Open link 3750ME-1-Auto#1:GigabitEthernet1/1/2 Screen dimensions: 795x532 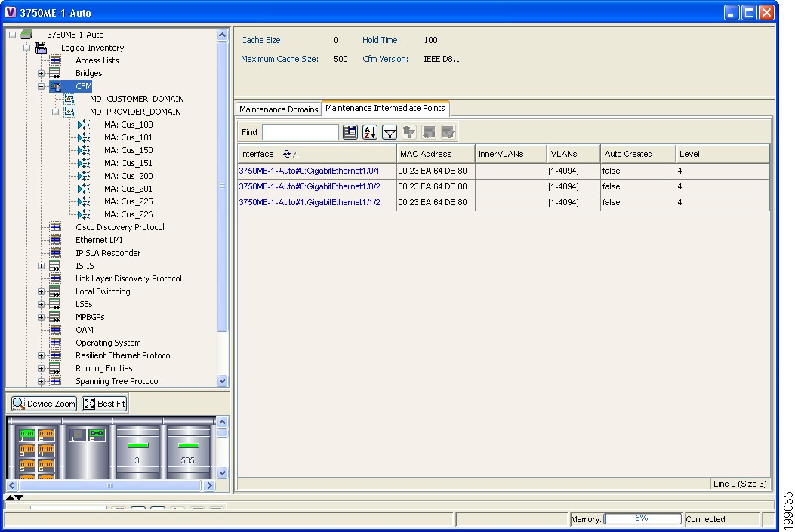(310, 202)
